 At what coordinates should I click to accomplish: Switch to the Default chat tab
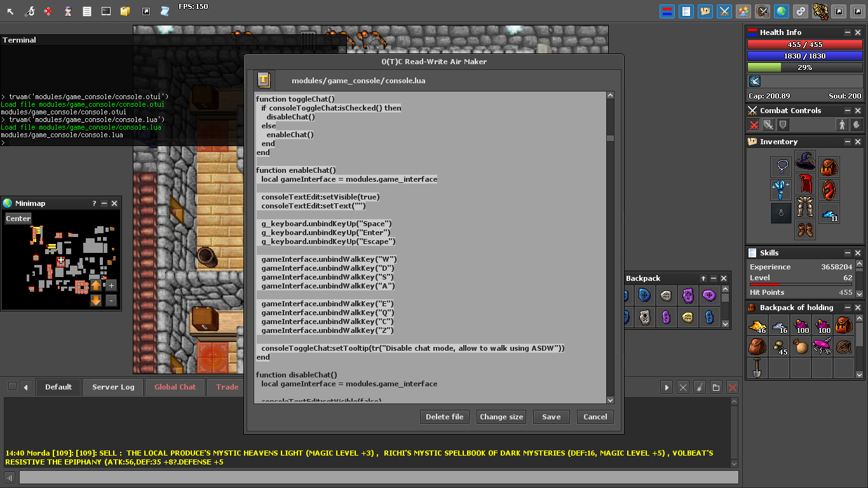[58, 387]
